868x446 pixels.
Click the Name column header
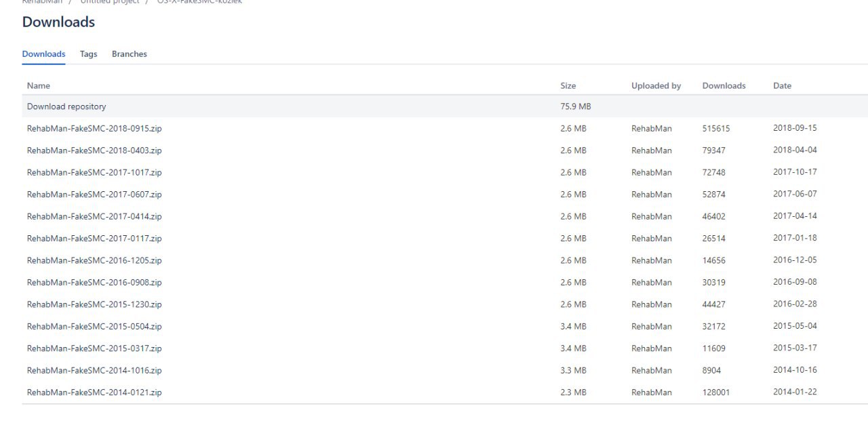[39, 86]
